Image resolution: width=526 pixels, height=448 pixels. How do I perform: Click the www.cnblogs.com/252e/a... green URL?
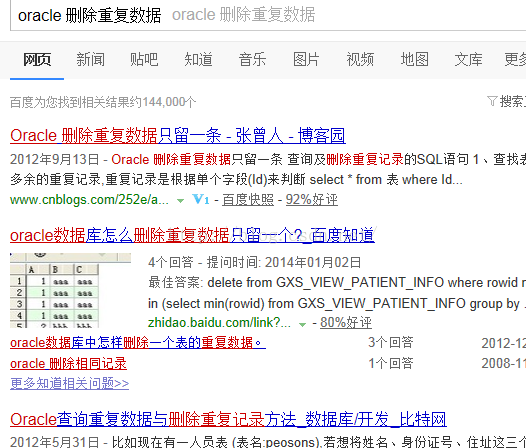[89, 200]
